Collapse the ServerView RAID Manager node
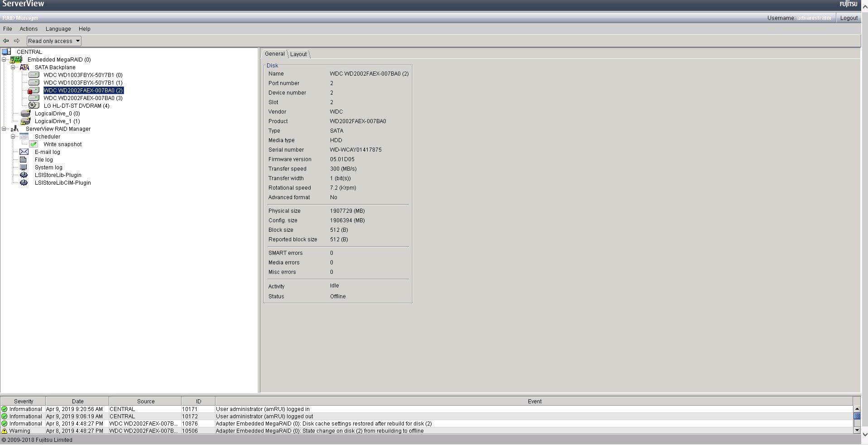The height and width of the screenshot is (445, 868). click(x=4, y=129)
